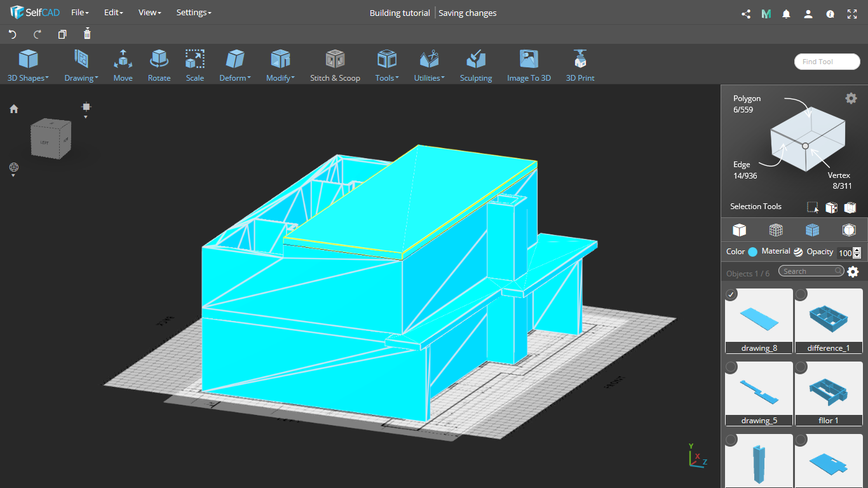Image resolution: width=868 pixels, height=488 pixels.
Task: Open the Deform dropdown
Action: coord(235,66)
